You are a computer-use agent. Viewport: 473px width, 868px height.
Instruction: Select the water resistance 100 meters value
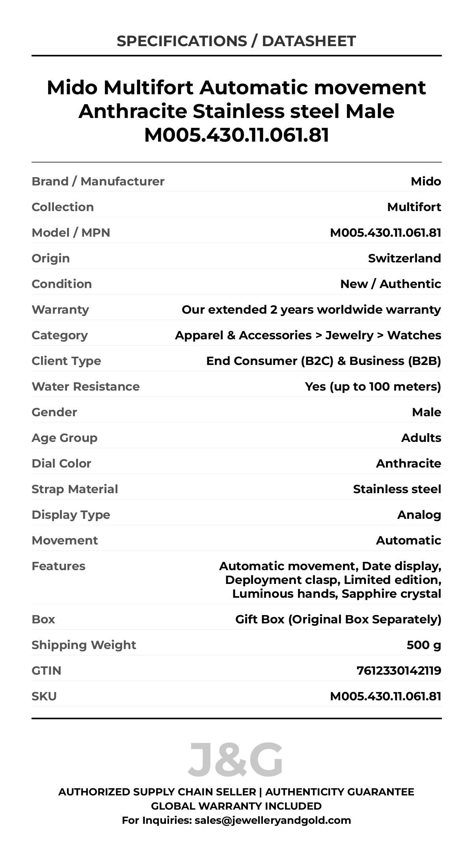point(373,387)
